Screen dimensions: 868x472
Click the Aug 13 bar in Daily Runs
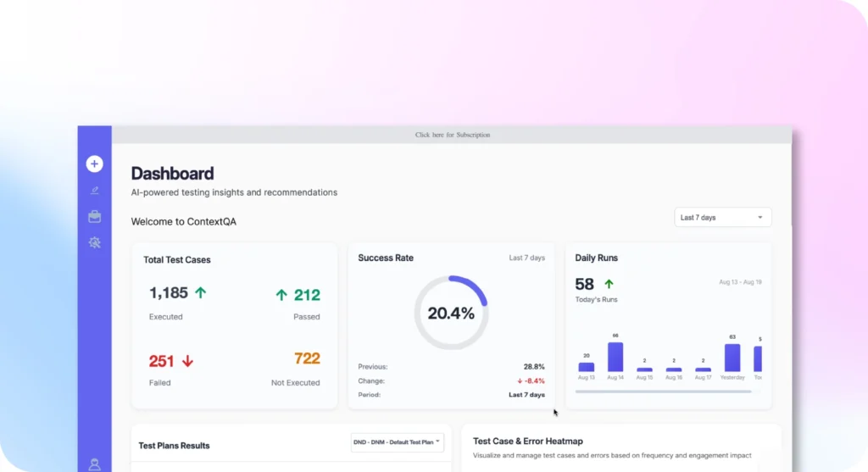click(x=586, y=367)
